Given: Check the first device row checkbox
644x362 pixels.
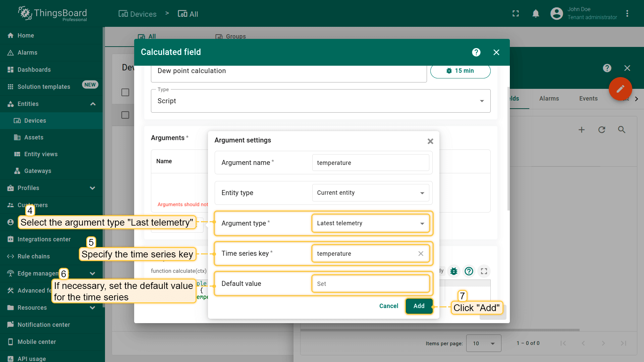Looking at the screenshot, I should tap(125, 92).
